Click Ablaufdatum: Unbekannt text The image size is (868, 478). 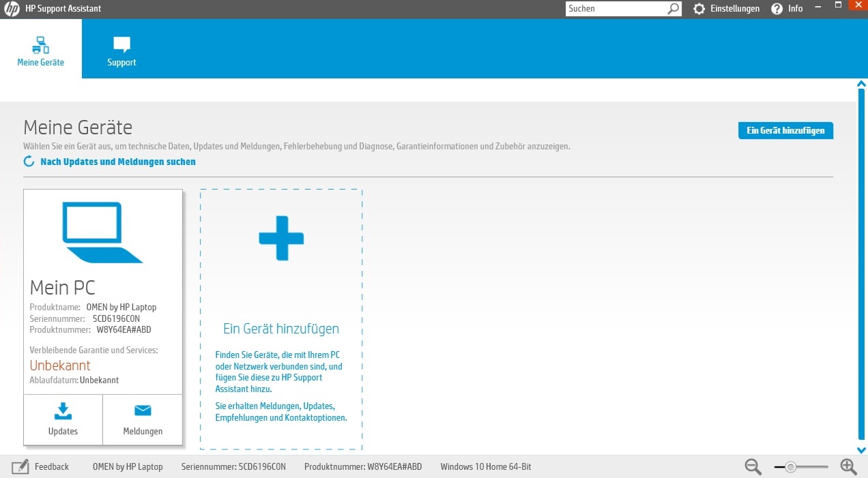coord(74,380)
